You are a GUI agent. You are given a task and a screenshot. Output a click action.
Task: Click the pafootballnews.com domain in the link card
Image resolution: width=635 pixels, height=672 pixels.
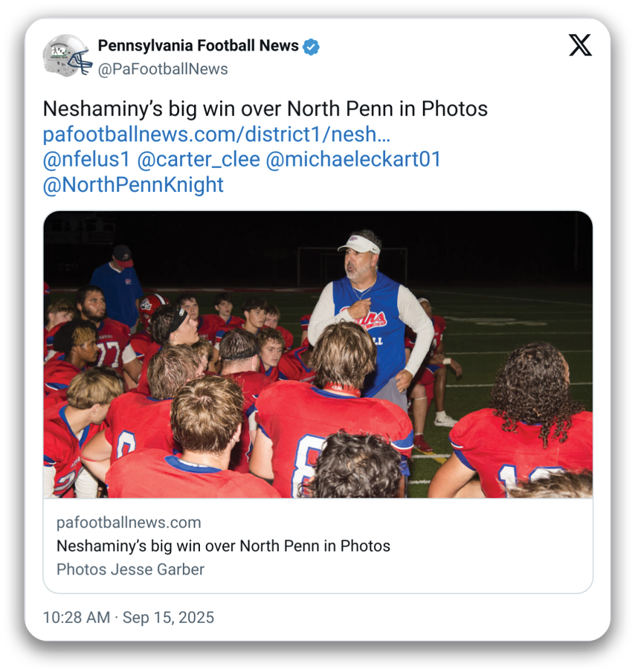pyautogui.click(x=129, y=523)
